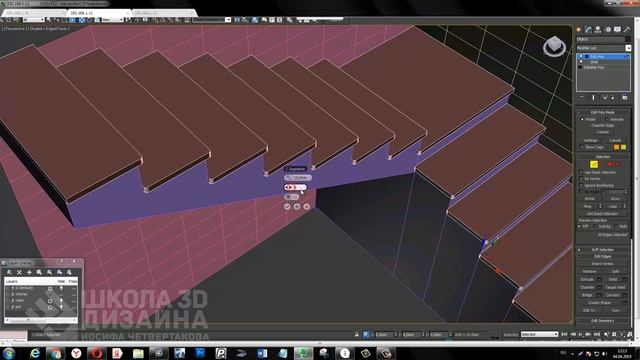Expand the Soft Selection rollout
This screenshot has height=360, width=640.
[x=602, y=250]
